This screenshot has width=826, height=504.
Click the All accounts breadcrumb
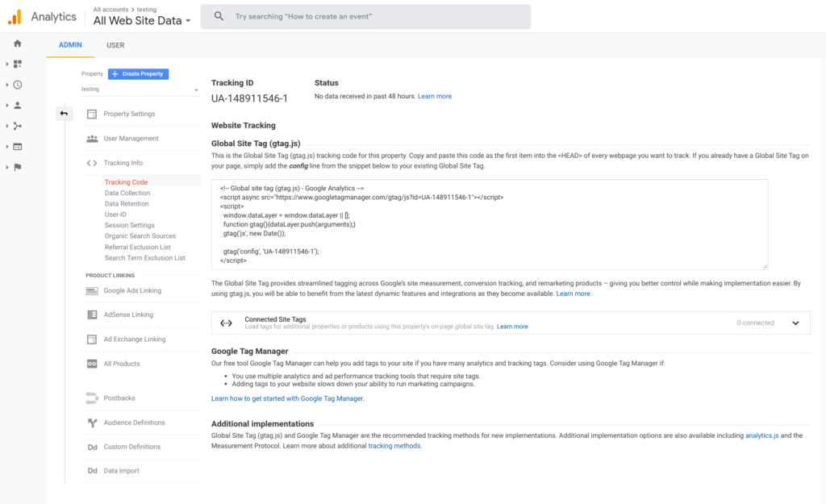click(111, 10)
